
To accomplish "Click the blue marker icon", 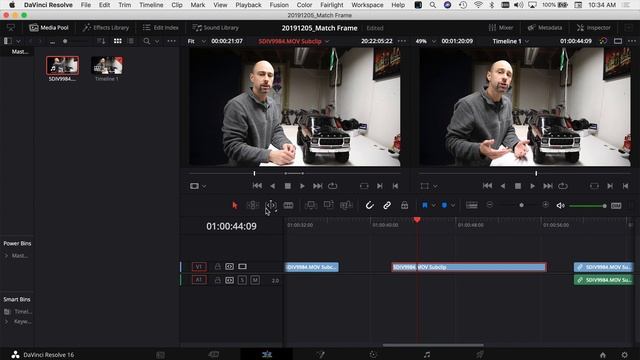I will coord(444,205).
